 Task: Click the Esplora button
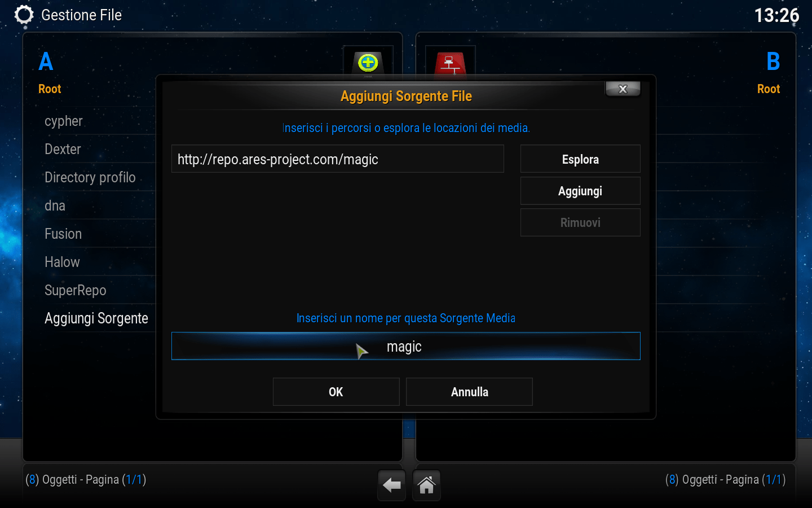click(x=580, y=159)
